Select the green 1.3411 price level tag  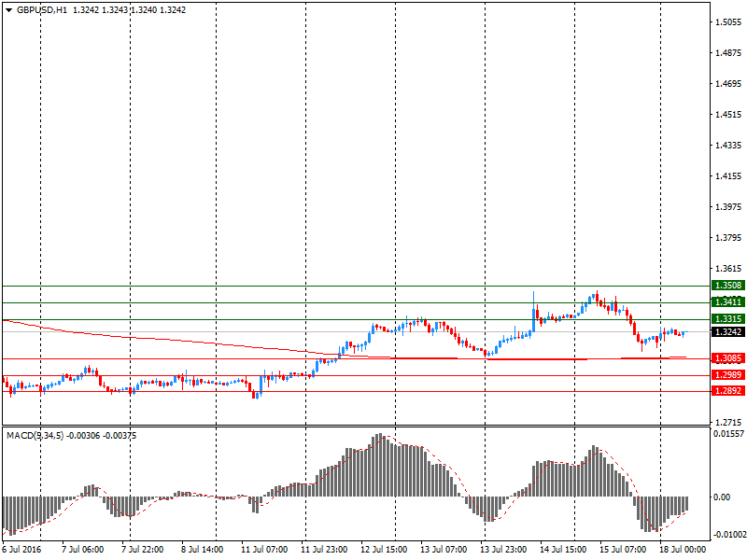click(728, 301)
